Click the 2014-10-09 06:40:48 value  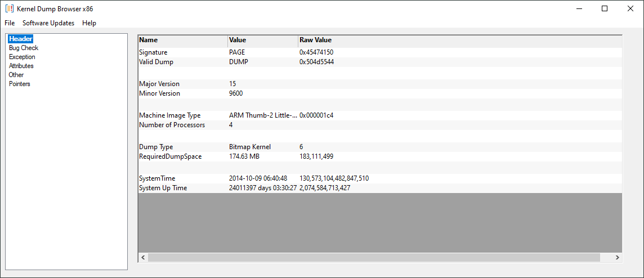point(258,178)
